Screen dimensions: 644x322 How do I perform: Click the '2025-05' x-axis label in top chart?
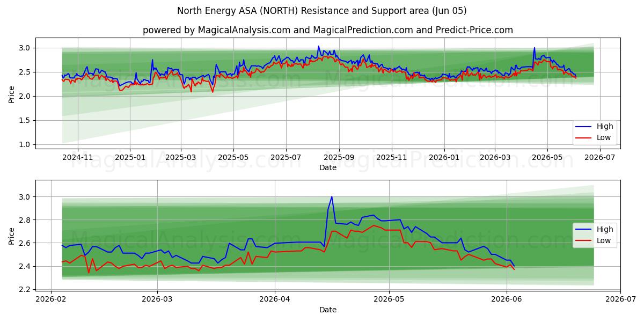(x=233, y=157)
